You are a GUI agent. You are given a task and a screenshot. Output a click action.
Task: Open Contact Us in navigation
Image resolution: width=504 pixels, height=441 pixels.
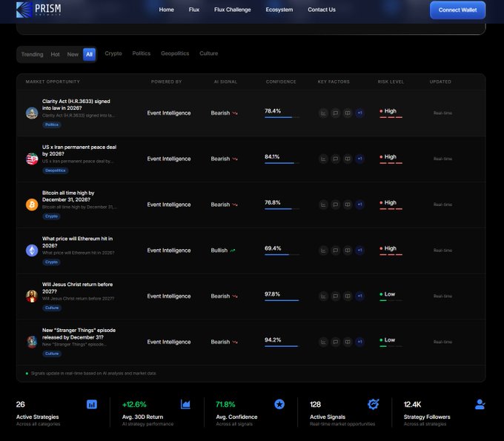click(322, 10)
